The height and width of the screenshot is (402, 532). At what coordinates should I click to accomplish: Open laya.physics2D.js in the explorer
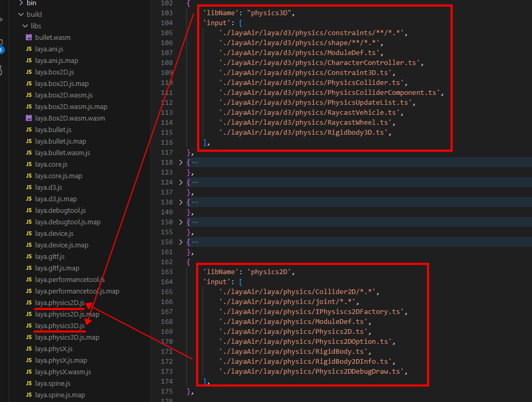coord(60,303)
